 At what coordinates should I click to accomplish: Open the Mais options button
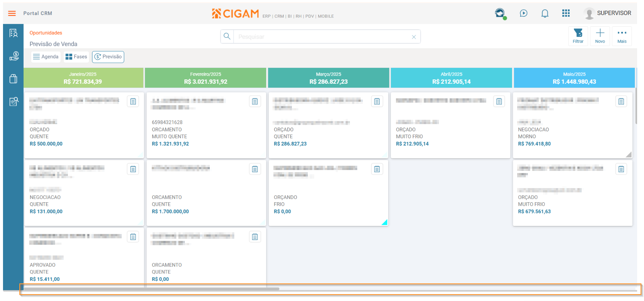pyautogui.click(x=622, y=36)
